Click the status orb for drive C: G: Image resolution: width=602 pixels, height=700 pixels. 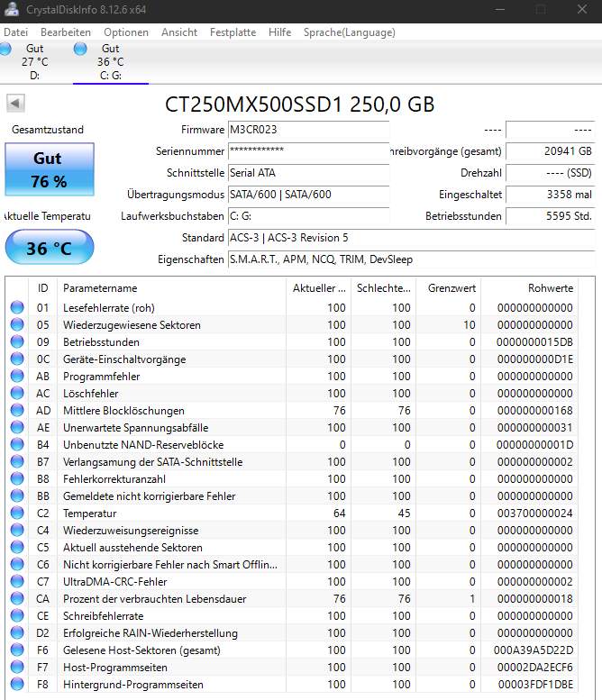click(x=80, y=49)
